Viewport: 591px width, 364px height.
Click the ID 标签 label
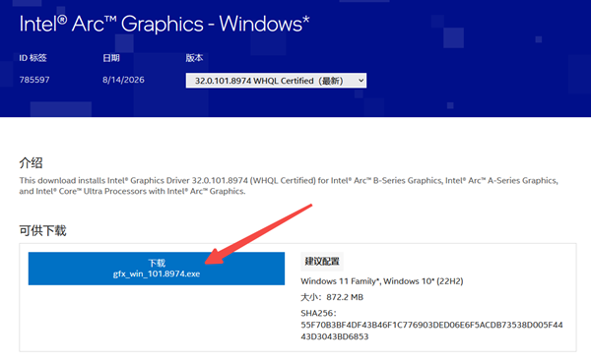coord(33,58)
